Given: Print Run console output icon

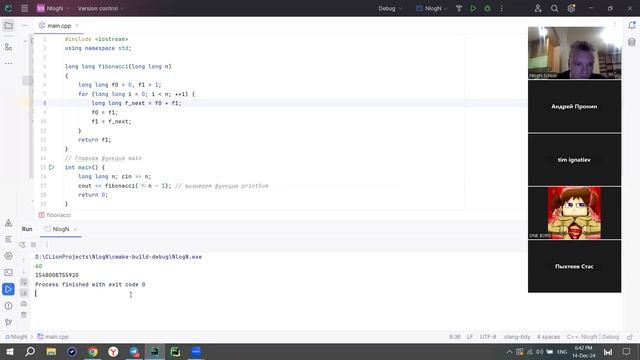Looking at the screenshot, I should (x=24, y=304).
